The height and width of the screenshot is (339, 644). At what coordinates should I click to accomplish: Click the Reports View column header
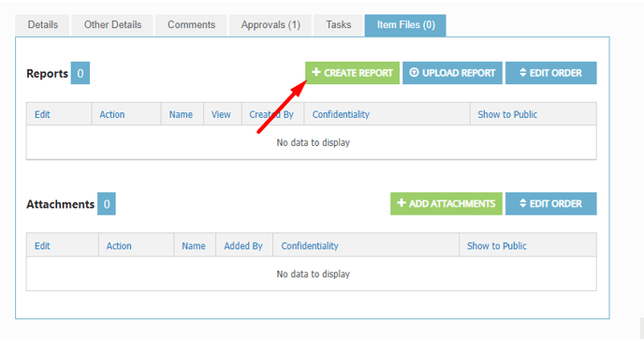point(221,114)
